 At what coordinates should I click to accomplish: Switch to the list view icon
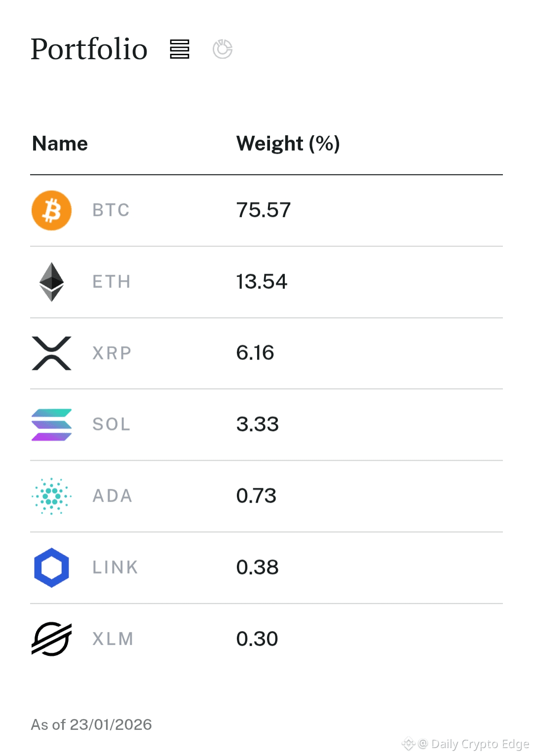tap(180, 49)
